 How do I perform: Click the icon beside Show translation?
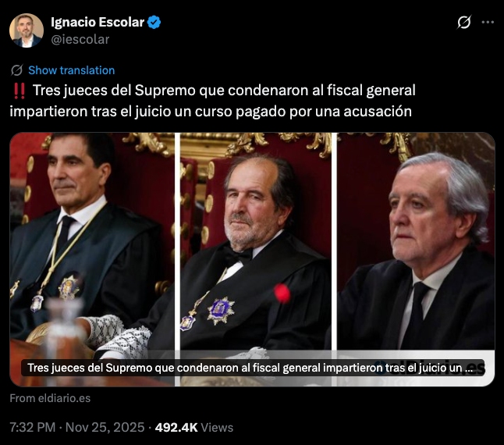[x=16, y=70]
